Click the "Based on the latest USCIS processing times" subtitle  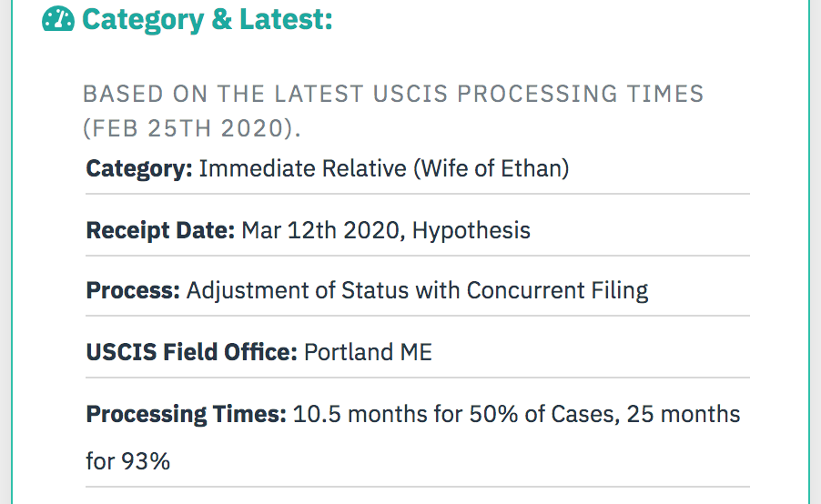[x=393, y=94]
